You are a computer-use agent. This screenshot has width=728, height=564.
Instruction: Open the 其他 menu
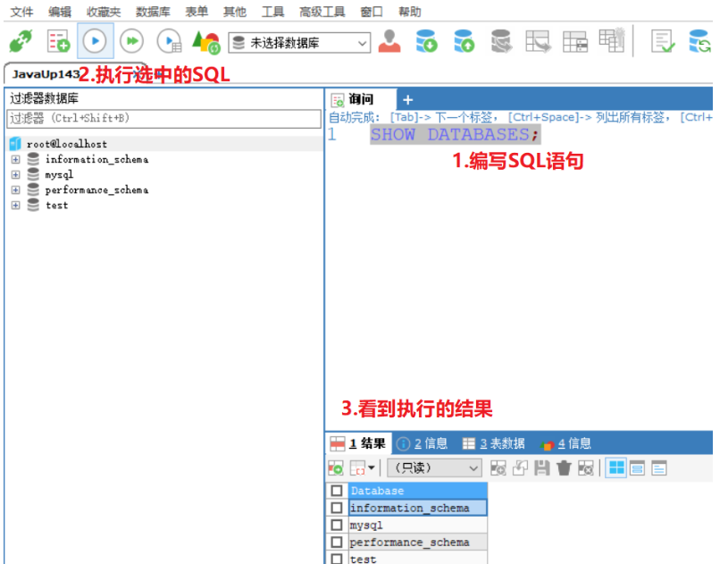tap(234, 12)
